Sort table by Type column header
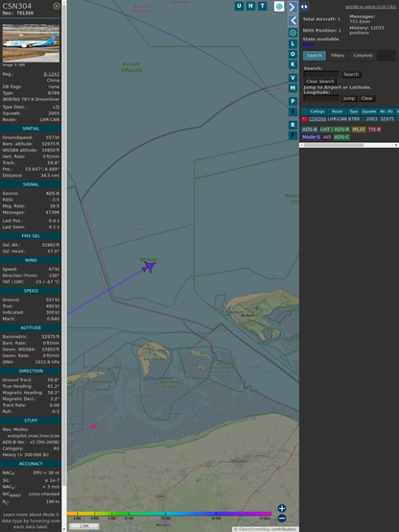399x532 pixels. (x=354, y=111)
